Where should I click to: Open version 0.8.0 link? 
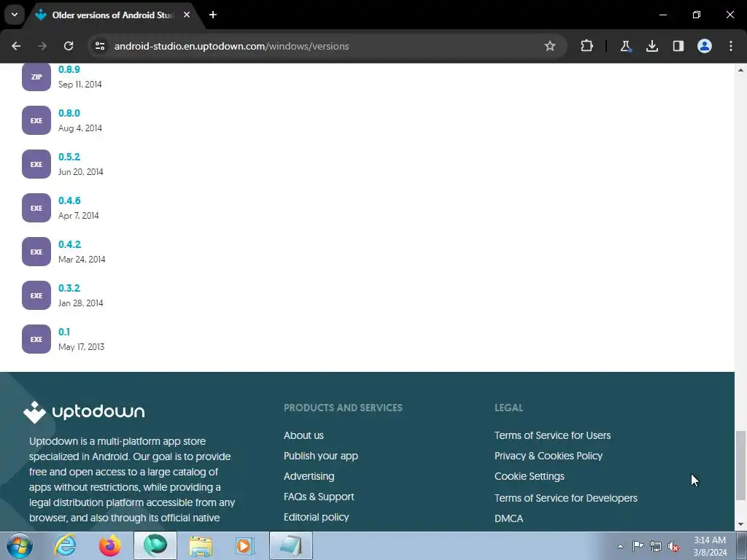[69, 113]
